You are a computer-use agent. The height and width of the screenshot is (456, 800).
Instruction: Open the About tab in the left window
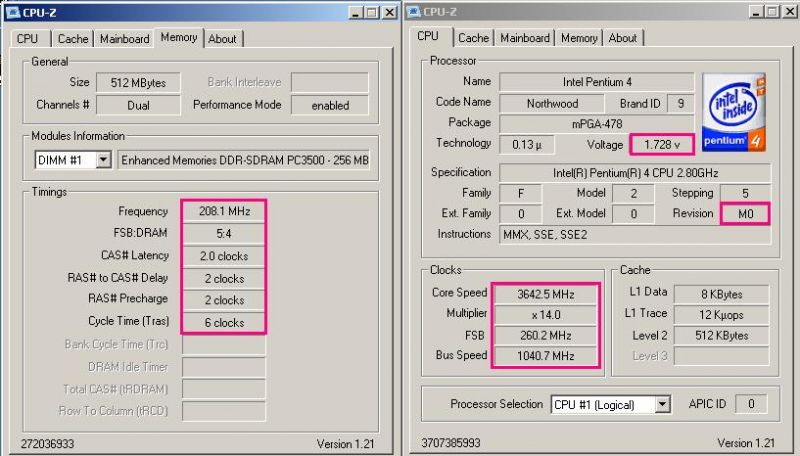click(x=222, y=39)
